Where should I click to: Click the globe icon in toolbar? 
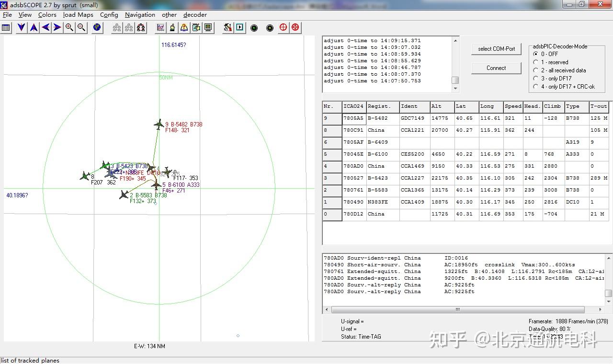tap(97, 28)
